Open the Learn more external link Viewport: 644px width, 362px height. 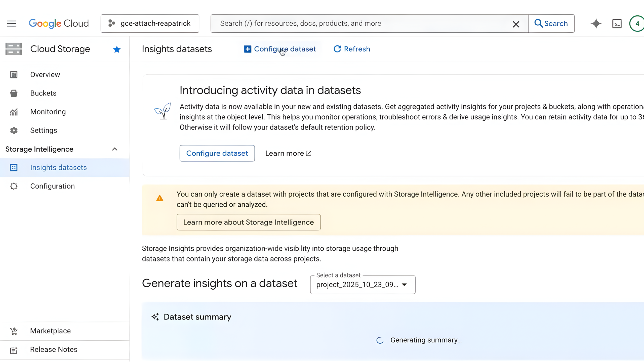point(288,153)
